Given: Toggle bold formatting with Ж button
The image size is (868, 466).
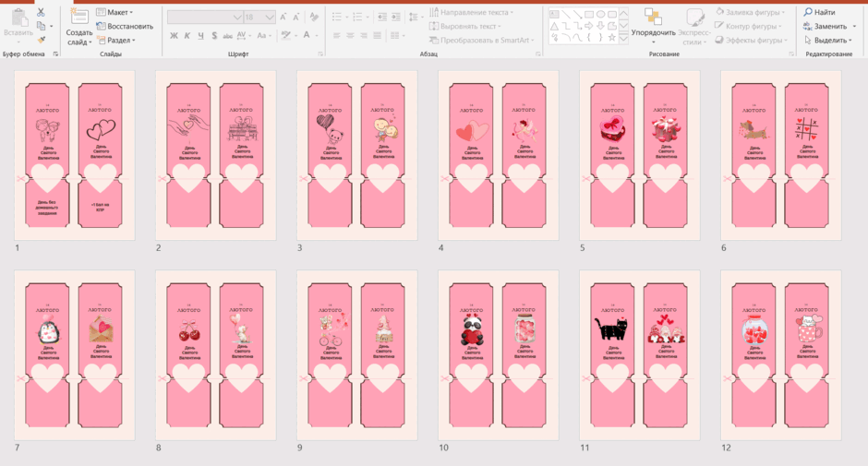Looking at the screenshot, I should [x=174, y=35].
